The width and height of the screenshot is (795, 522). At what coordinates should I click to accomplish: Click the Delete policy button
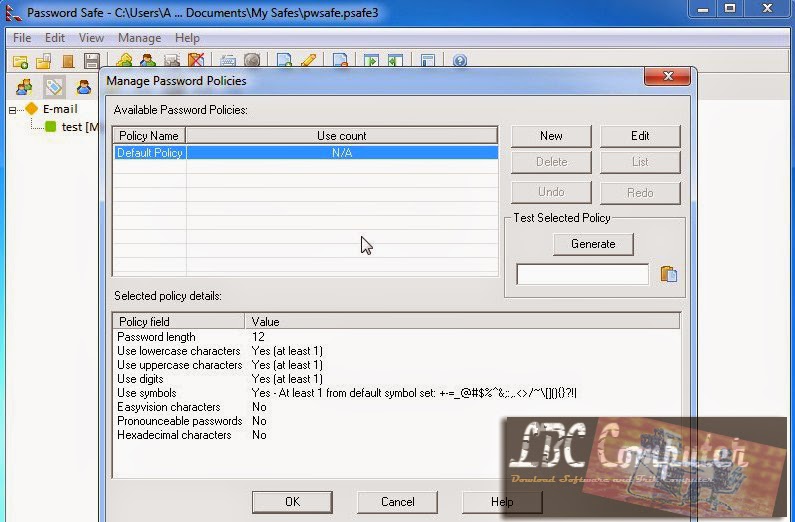click(x=551, y=162)
